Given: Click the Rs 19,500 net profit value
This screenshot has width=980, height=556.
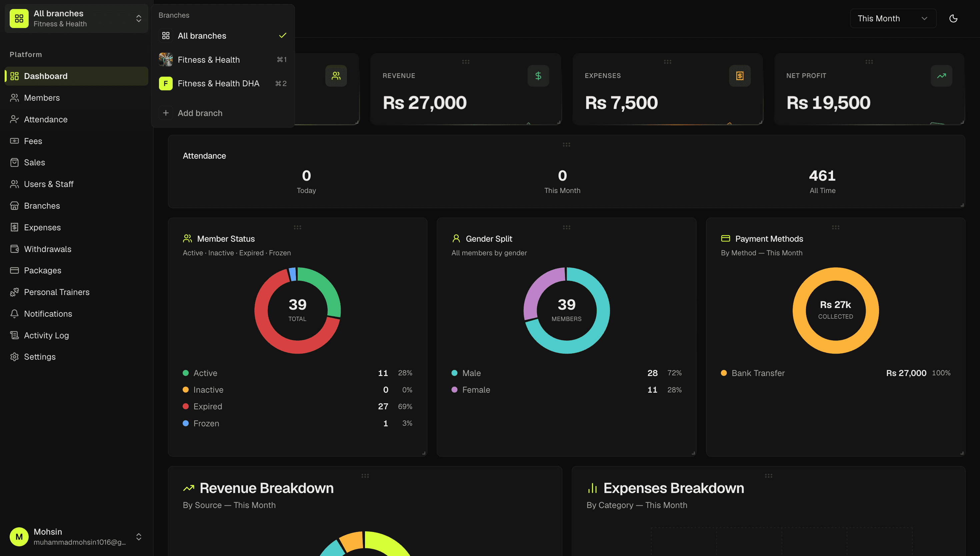Looking at the screenshot, I should point(828,102).
